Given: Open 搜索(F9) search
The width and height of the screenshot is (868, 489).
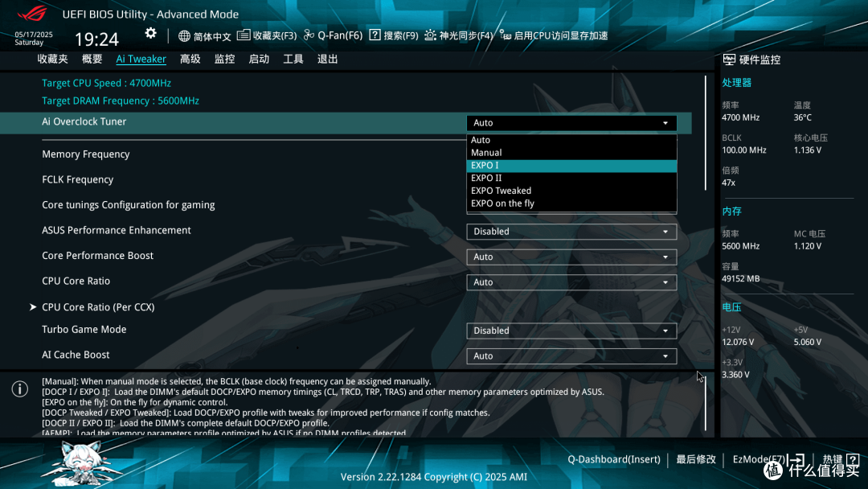Looking at the screenshot, I should pyautogui.click(x=394, y=35).
